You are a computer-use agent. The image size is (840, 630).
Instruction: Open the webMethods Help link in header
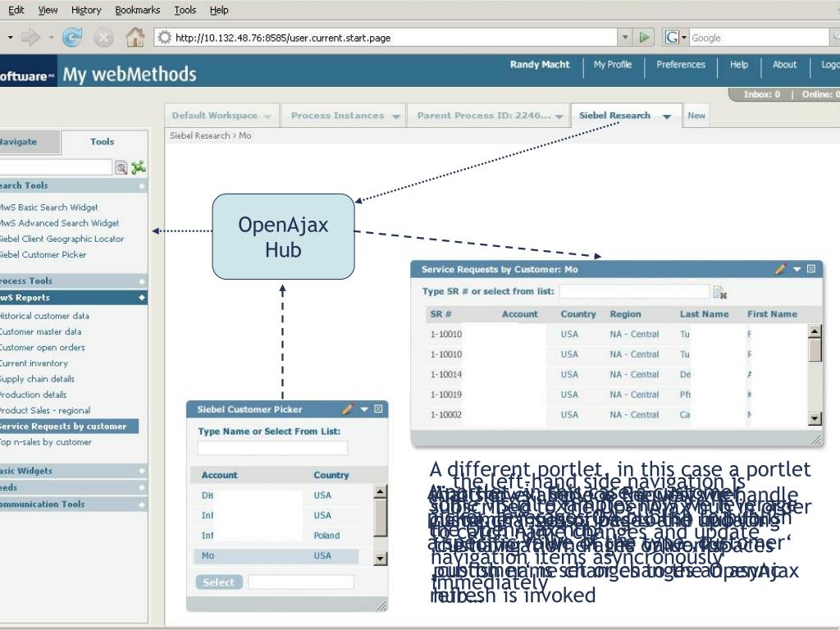click(x=739, y=64)
